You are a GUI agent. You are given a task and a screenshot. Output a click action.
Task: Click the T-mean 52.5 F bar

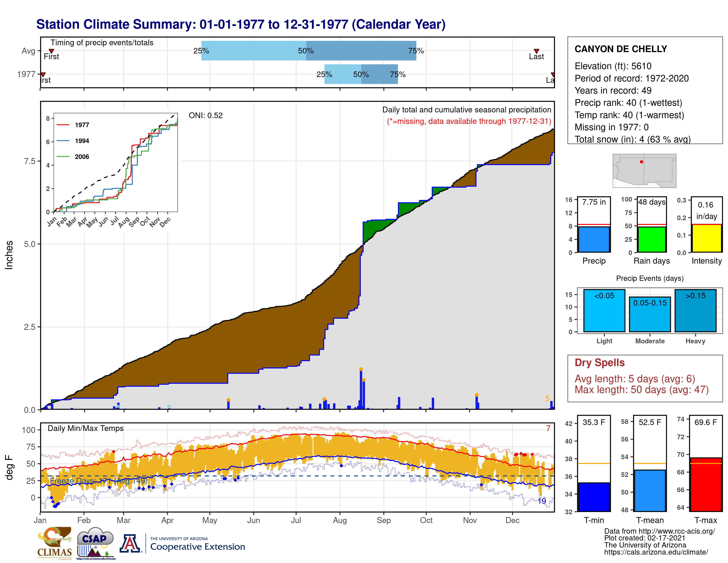coord(650,491)
